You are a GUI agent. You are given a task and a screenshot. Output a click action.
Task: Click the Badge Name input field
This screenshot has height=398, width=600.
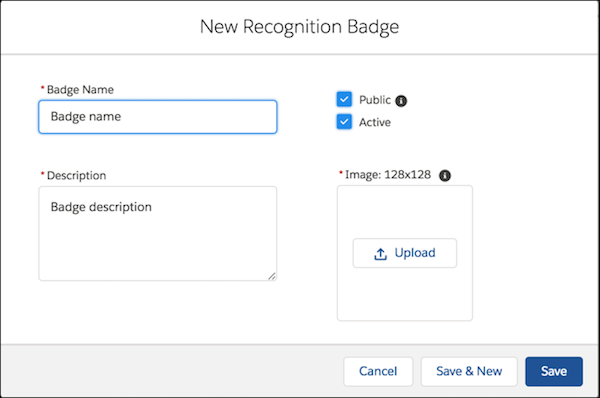[x=158, y=117]
